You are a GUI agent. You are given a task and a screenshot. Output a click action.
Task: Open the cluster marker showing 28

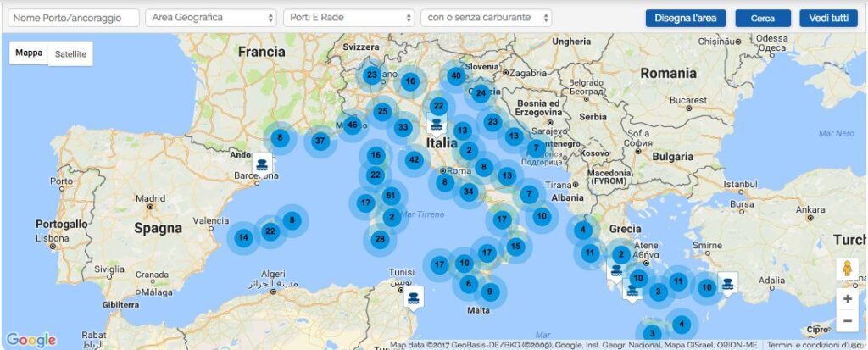380,240
